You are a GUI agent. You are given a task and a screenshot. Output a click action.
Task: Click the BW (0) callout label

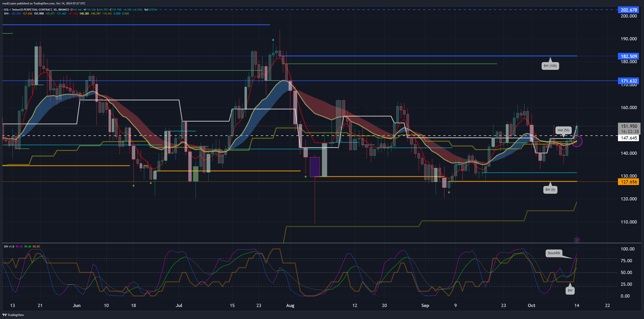tap(550, 190)
